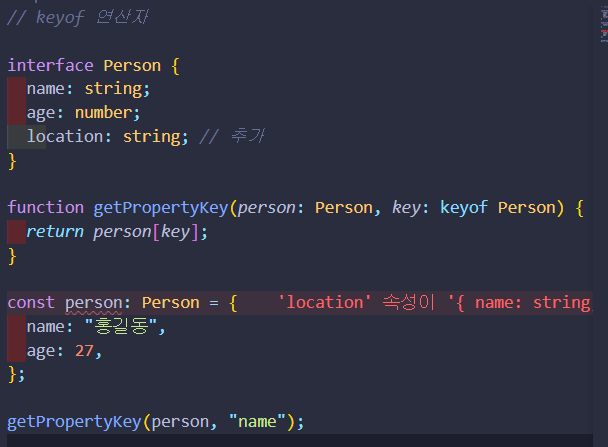
Task: Click the 'return' keyword
Action: point(55,231)
